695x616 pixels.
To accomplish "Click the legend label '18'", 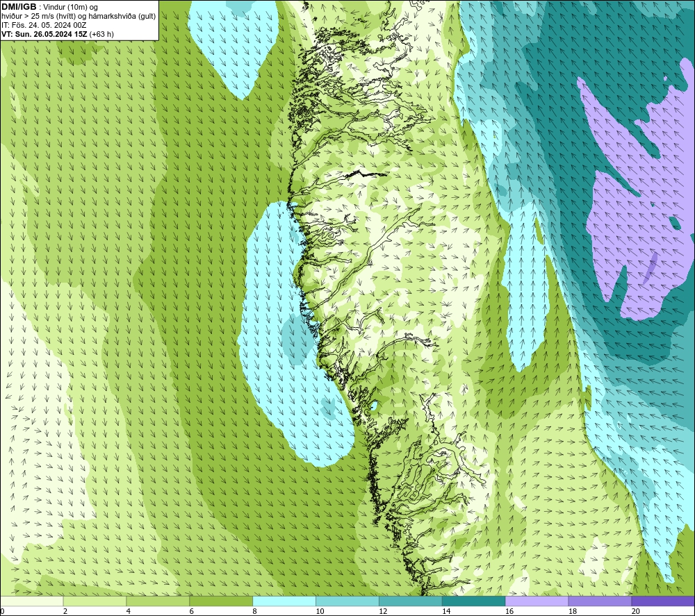I will (573, 611).
